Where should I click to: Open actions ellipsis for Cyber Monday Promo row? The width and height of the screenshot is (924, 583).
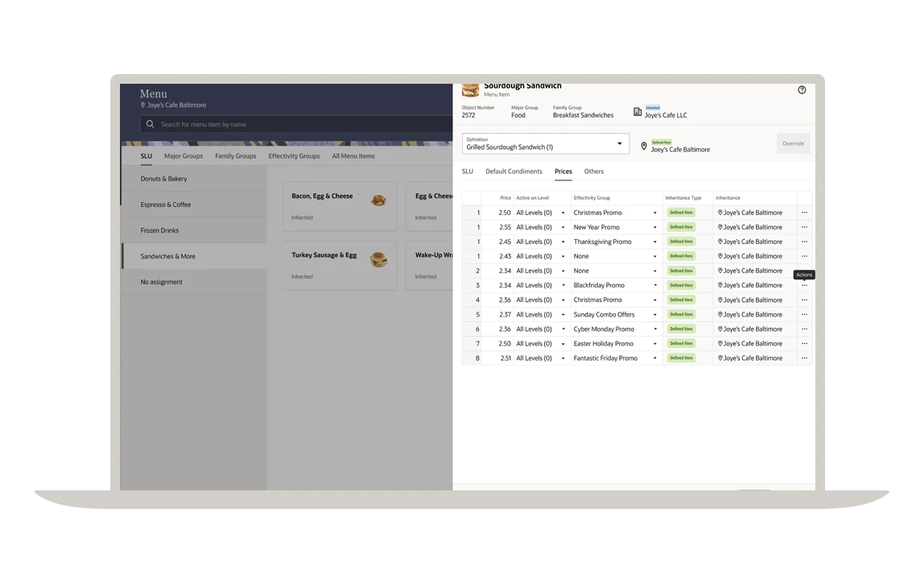coord(803,329)
